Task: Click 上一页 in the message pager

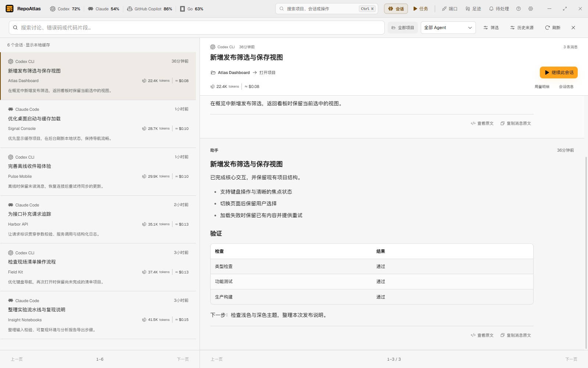Action: [216, 359]
